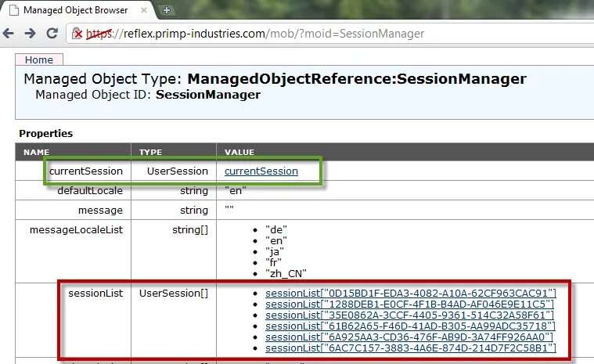594x364 pixels.
Task: Open sessionList entry starting with 0D15BD1F
Action: coord(411,293)
